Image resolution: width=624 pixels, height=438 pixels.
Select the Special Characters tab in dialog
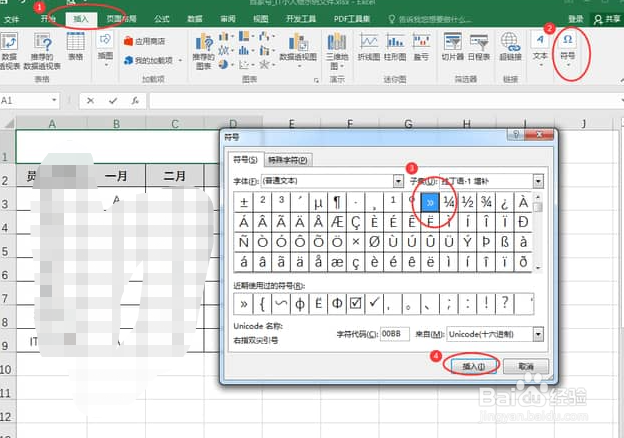[x=288, y=160]
